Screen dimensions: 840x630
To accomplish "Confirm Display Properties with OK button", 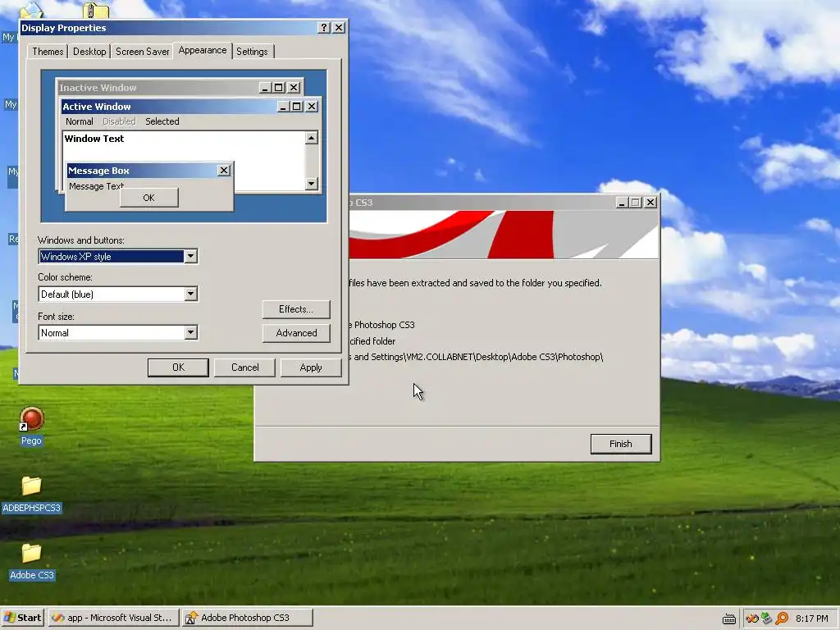I will point(178,367).
